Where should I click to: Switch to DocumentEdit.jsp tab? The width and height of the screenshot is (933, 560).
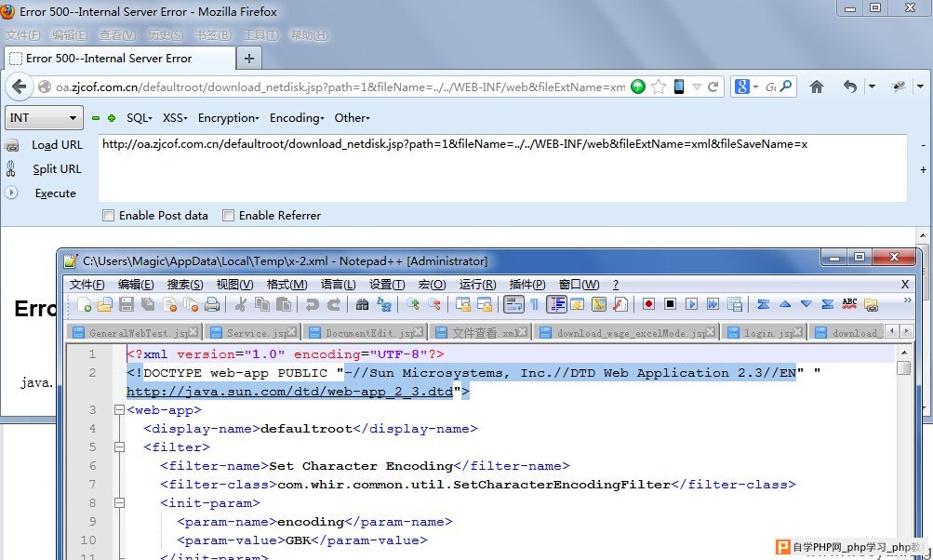[x=364, y=333]
